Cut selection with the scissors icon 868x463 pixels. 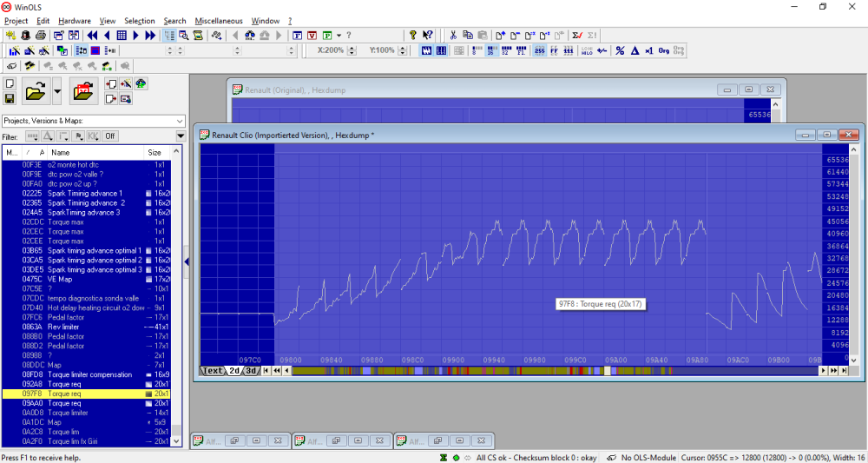[x=453, y=35]
